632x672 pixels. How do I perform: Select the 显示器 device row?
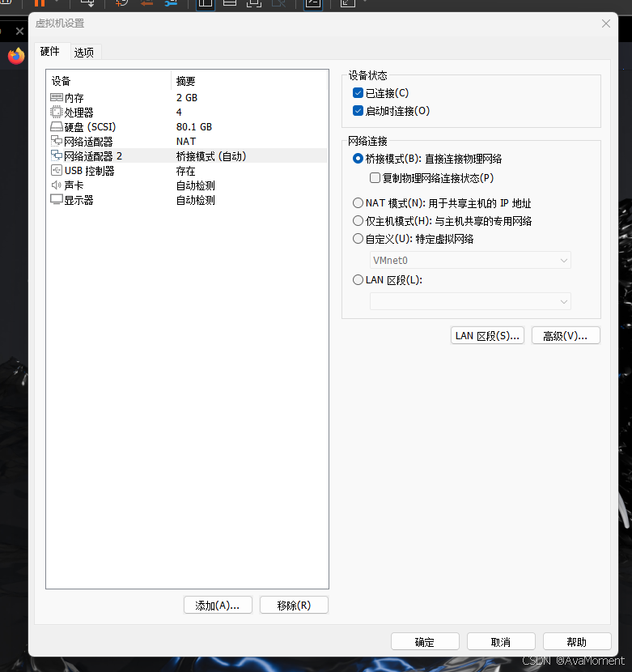(x=187, y=200)
